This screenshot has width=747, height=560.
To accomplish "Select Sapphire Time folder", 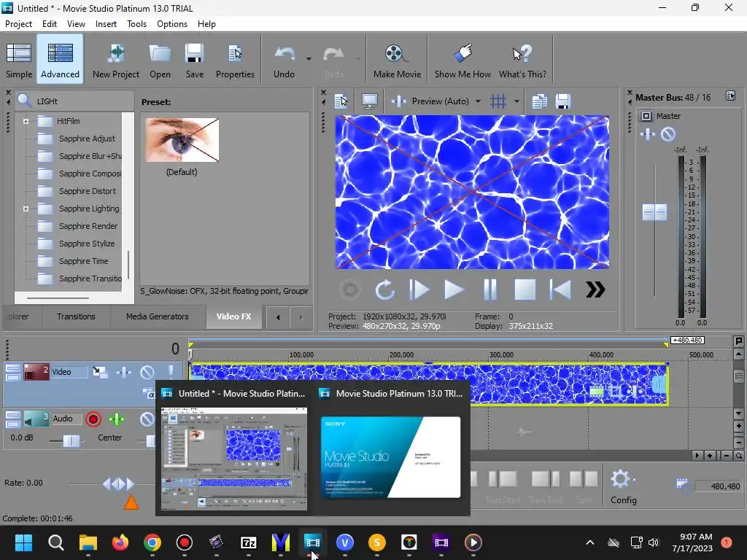I will click(x=83, y=261).
